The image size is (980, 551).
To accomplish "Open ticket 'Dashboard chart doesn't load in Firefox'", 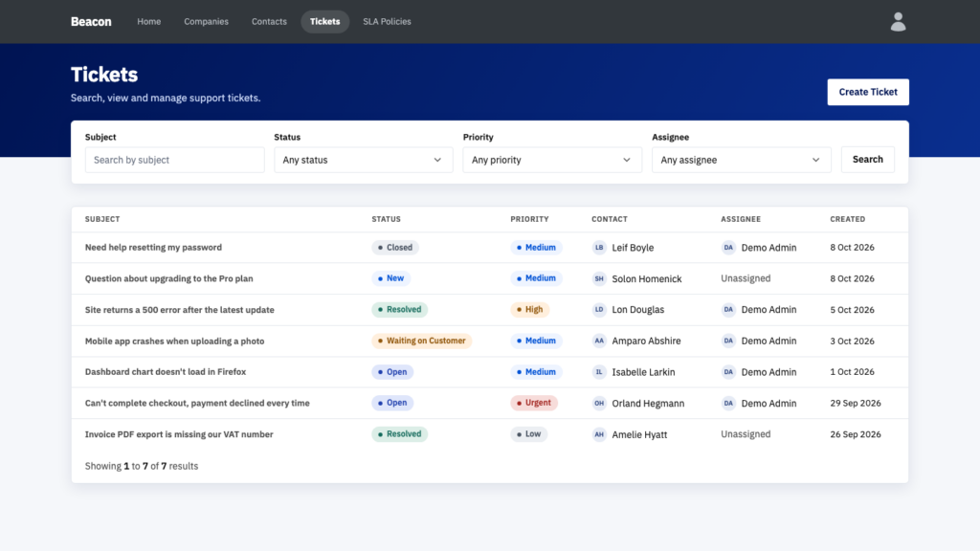I will (165, 372).
